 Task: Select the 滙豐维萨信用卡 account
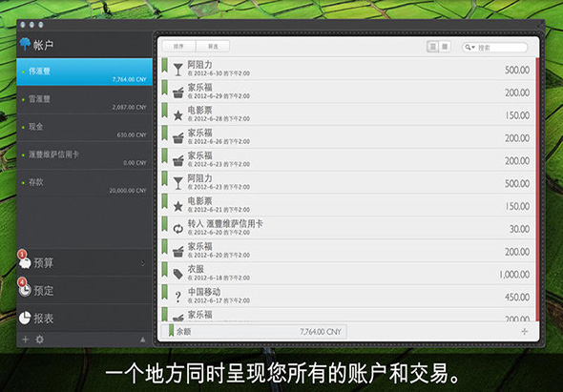84,155
